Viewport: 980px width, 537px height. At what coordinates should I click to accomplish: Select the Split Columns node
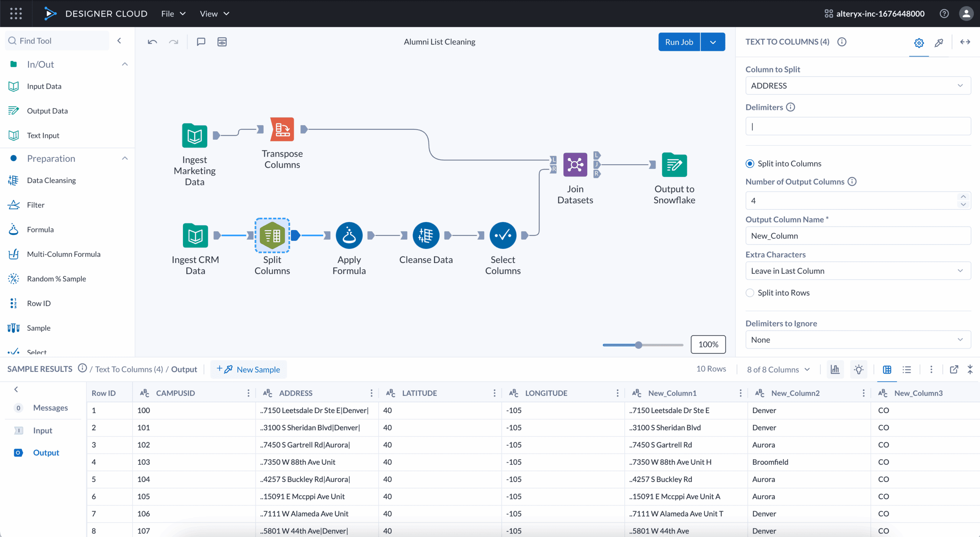tap(272, 235)
